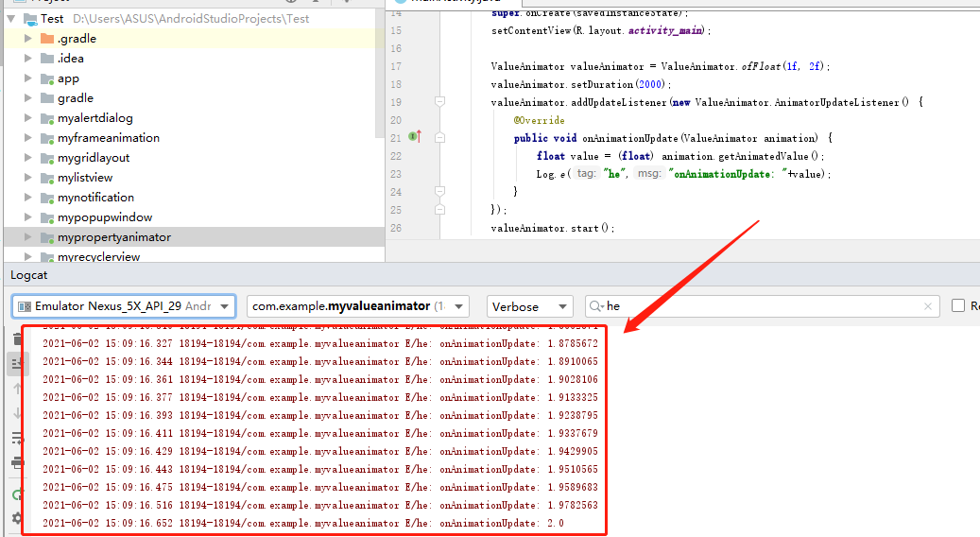Click the Clear logcat trash icon

17,339
